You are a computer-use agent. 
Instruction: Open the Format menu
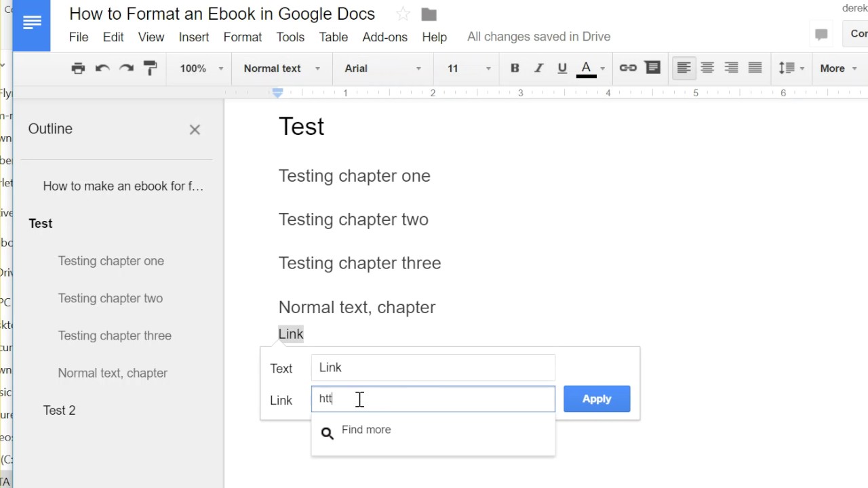242,37
